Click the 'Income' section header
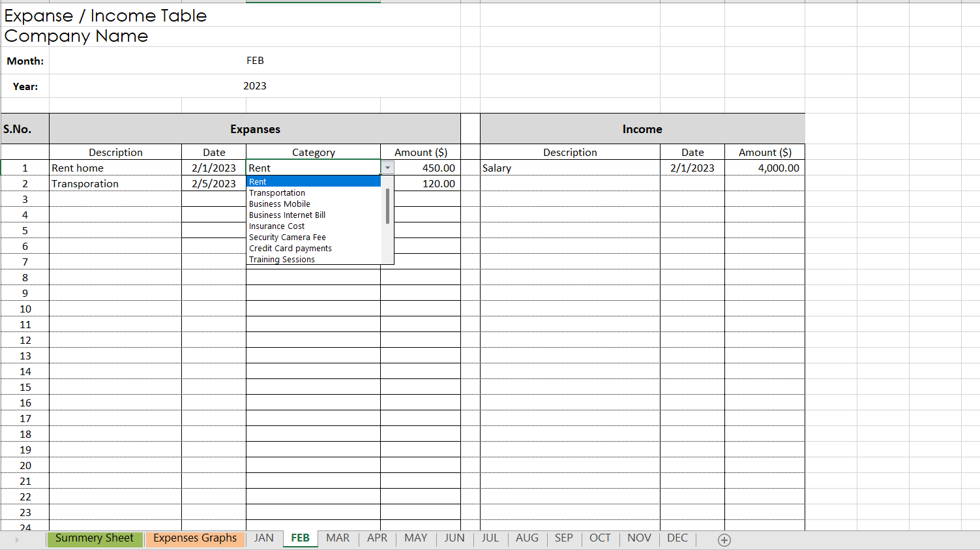 [642, 129]
